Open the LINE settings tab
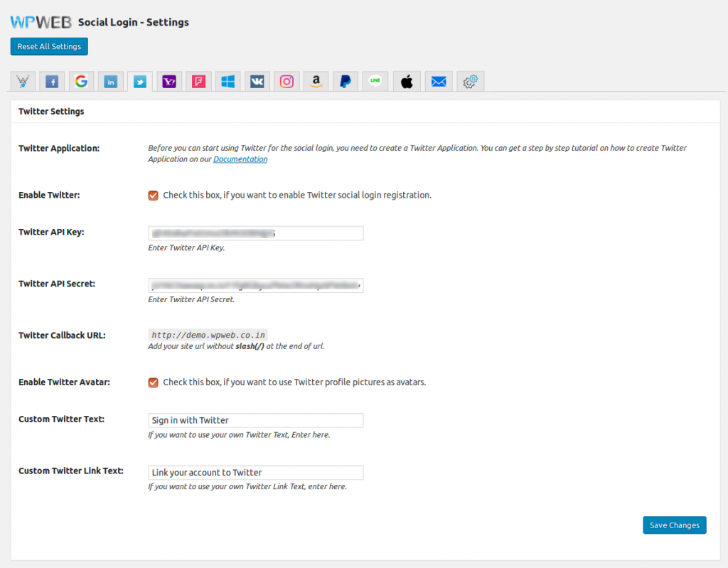Viewport: 728px width, 568px height. coord(375,82)
